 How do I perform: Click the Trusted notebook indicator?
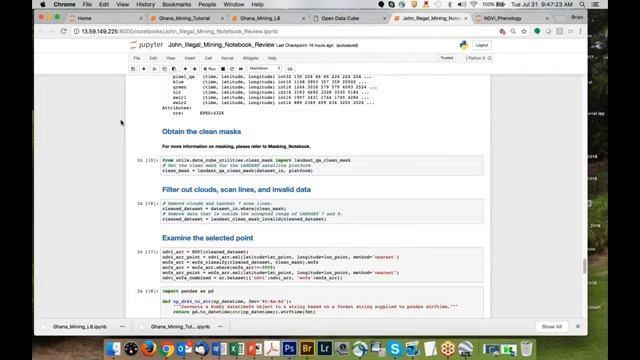pos(447,58)
